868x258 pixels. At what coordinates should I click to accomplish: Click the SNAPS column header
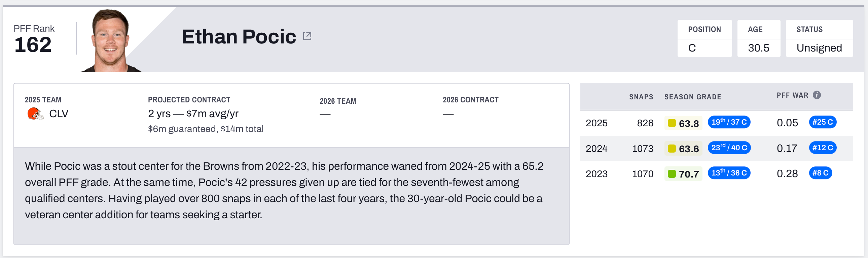641,97
